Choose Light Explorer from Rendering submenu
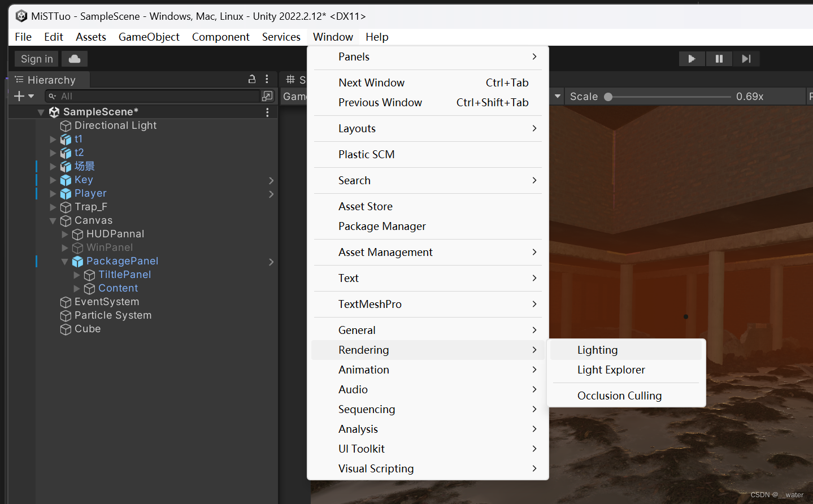Screen dimensions: 813x504 click(x=626, y=370)
